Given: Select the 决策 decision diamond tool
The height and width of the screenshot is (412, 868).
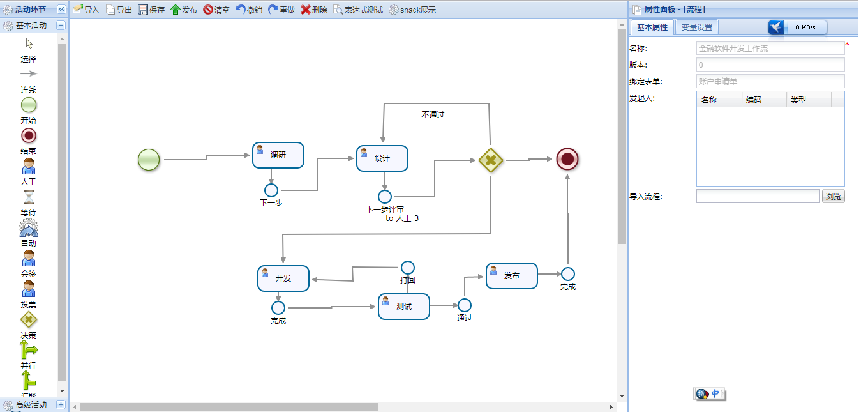Looking at the screenshot, I should tap(29, 319).
